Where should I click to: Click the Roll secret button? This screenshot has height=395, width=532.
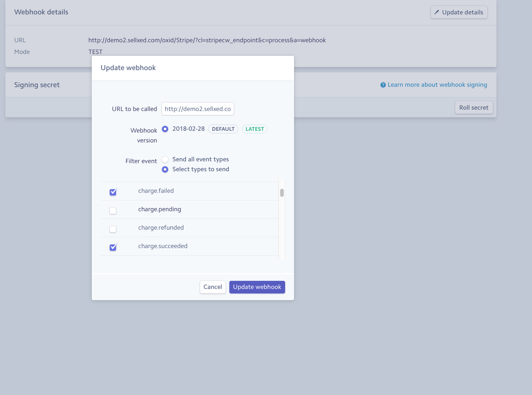(474, 107)
